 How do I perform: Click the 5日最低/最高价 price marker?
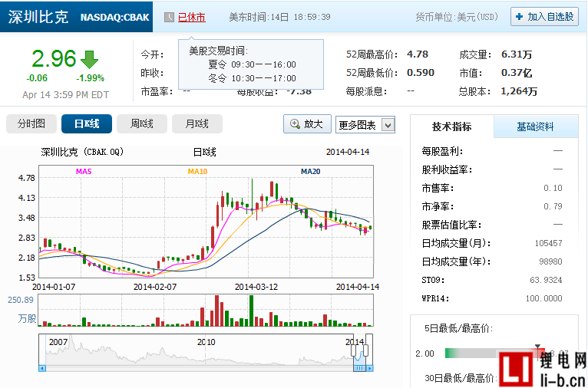(538, 347)
